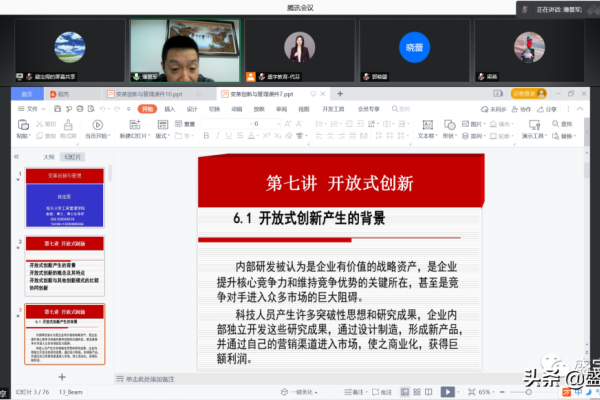Viewport: 600px width, 400px height.
Task: Switch to Slide Sorter grid view
Action: click(417, 392)
